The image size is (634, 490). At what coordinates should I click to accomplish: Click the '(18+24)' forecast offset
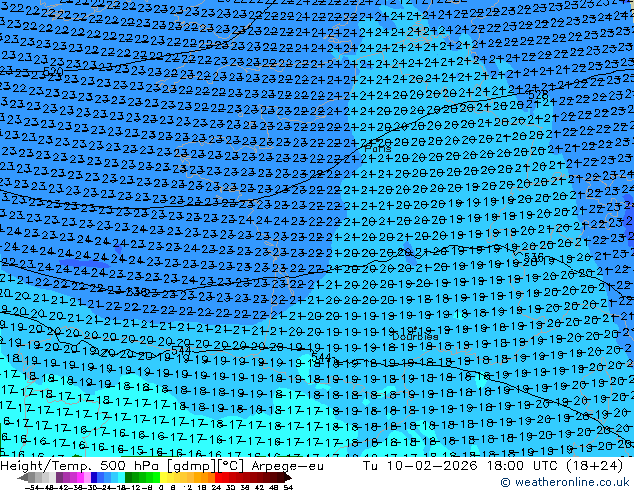(594, 466)
